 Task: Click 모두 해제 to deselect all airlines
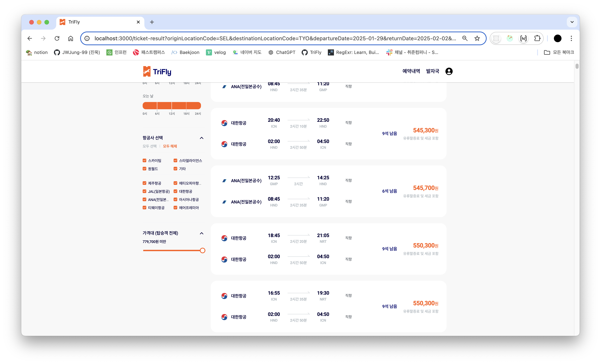(170, 146)
